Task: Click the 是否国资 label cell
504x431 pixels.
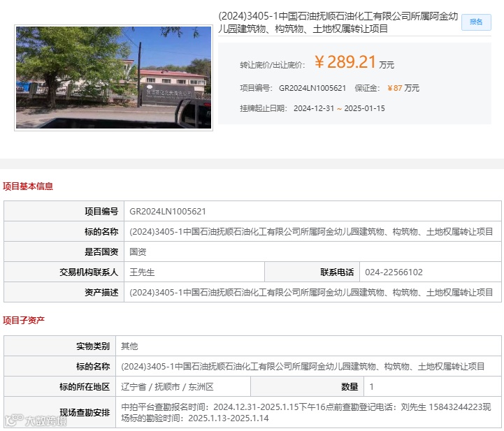Action: click(x=64, y=251)
